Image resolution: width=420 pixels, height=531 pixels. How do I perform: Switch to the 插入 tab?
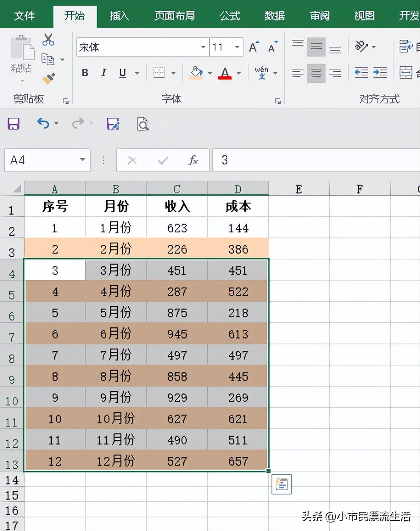pyautogui.click(x=119, y=16)
